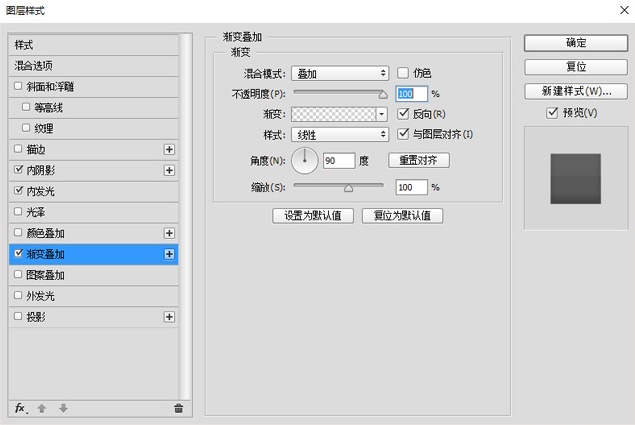Click the 复位 reset button
635x425 pixels.
tap(576, 67)
